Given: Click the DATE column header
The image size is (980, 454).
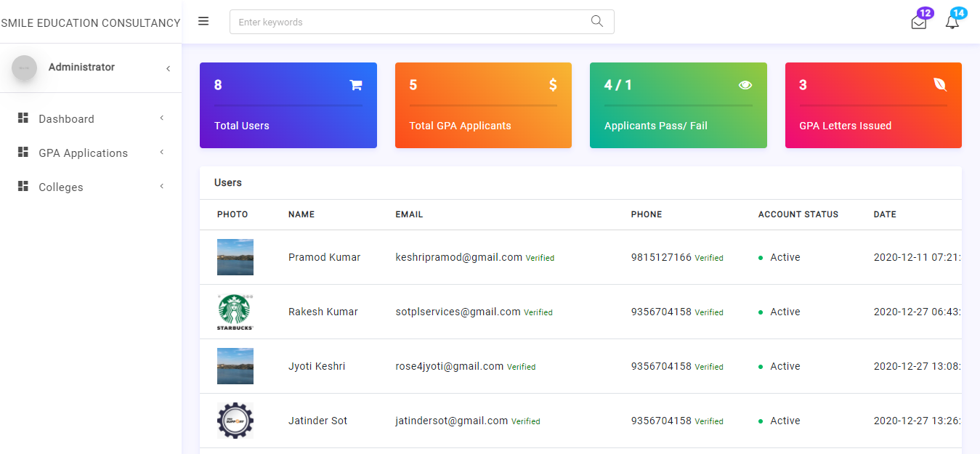Looking at the screenshot, I should coord(885,214).
